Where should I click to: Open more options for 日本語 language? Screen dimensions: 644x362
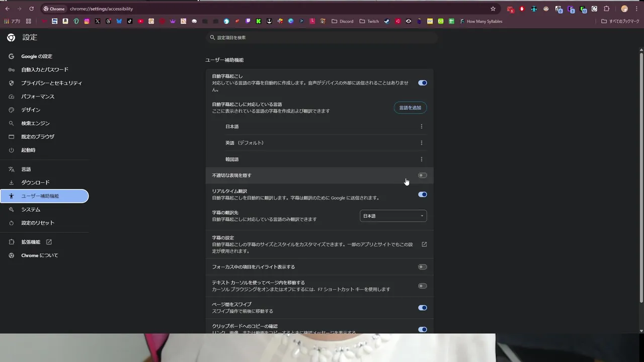pos(422,126)
